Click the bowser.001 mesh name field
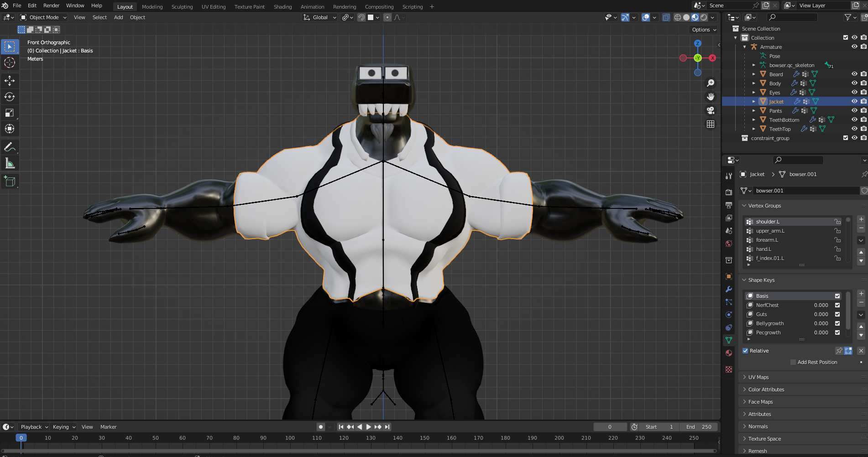Viewport: 868px width, 457px height. [805, 191]
